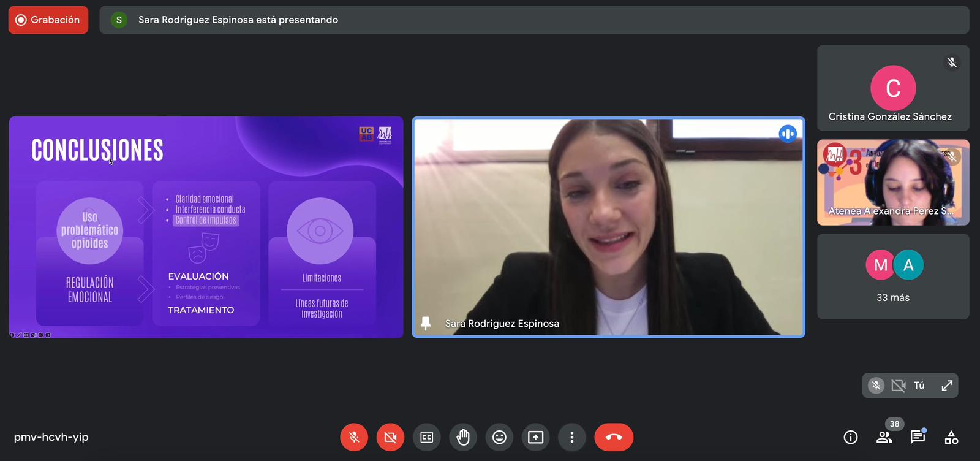Click the "Sara Rodriguez Espinosa" name label on her tile
The image size is (980, 461).
click(x=502, y=323)
